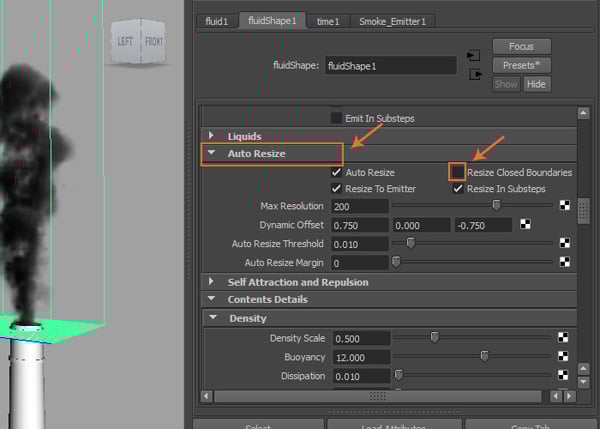Viewport: 600px width, 429px height.
Task: Switch to the fluid1 tab
Action: [x=217, y=21]
